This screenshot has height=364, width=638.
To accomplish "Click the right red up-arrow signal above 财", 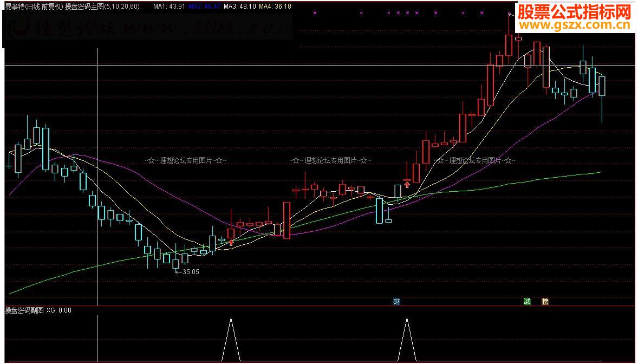I will (x=407, y=185).
